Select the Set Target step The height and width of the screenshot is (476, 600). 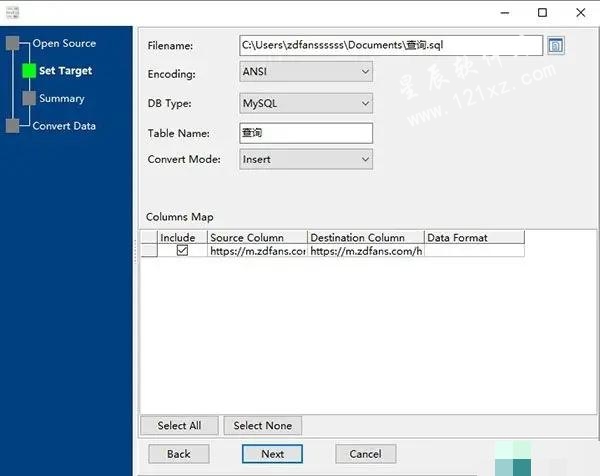tap(65, 71)
